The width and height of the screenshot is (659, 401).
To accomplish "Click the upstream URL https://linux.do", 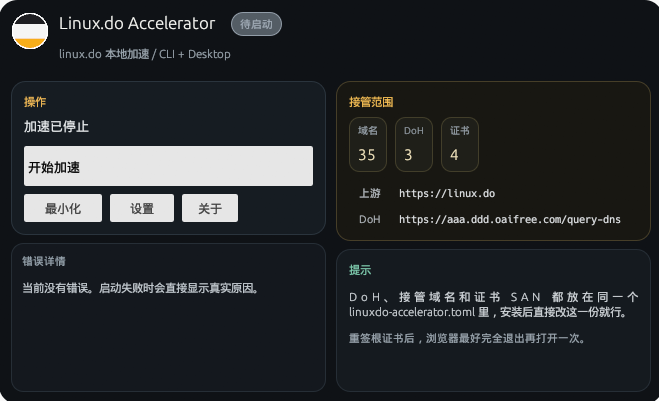I will pos(447,193).
